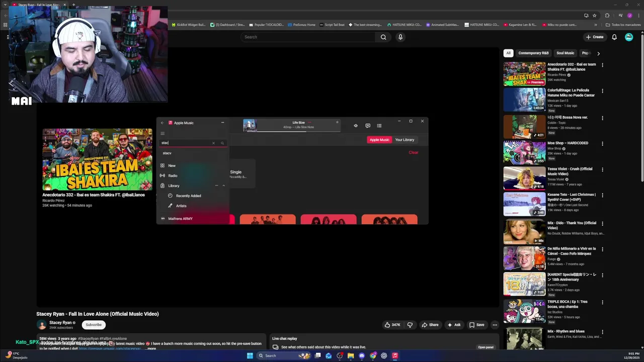Select the 'stacv' search suggestion
The height and width of the screenshot is (362, 644).
(x=167, y=153)
